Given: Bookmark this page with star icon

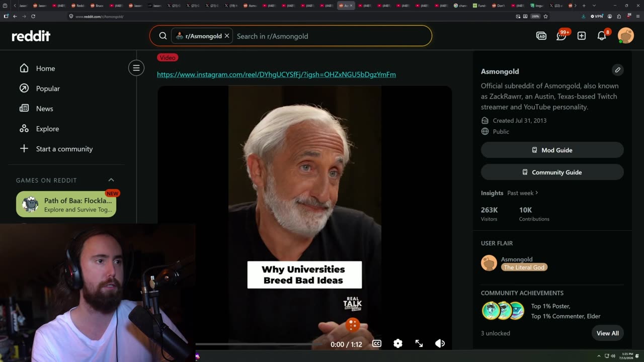Looking at the screenshot, I should (x=545, y=16).
